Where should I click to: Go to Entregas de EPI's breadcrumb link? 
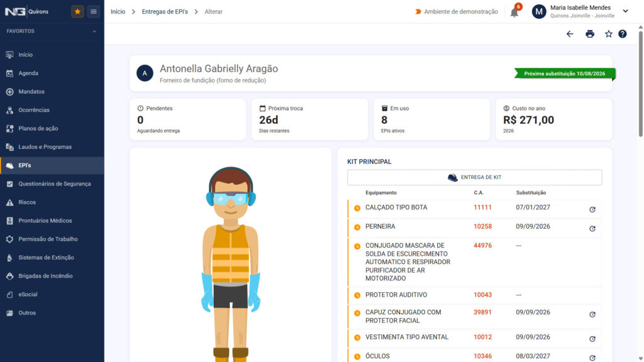click(165, 11)
